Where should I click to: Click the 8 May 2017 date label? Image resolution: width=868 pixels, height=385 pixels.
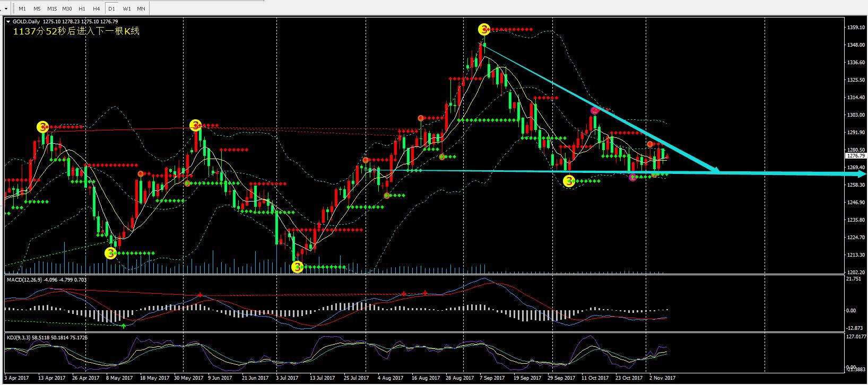(x=120, y=378)
